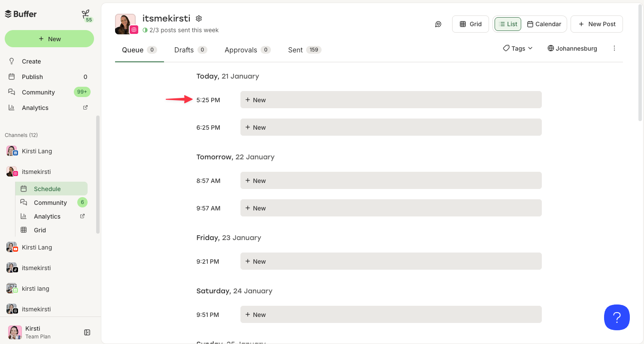Click the Buffer logo
The image size is (644, 344).
pos(20,14)
